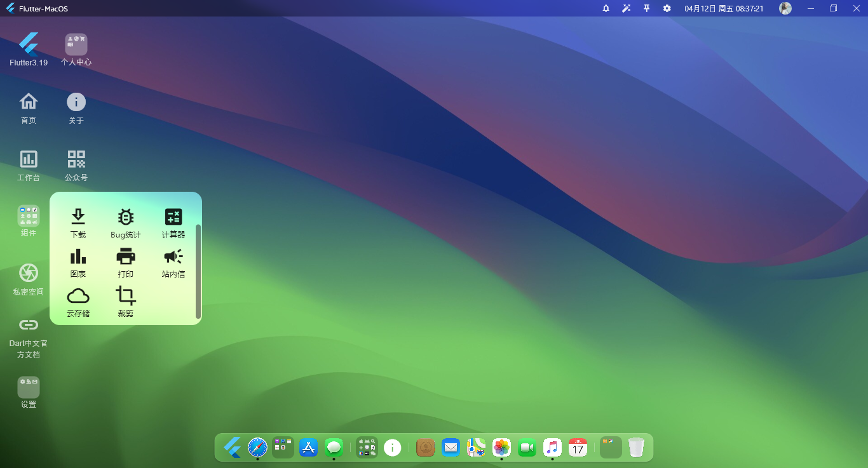
Task: Open notifications bell in top bar
Action: coord(606,8)
